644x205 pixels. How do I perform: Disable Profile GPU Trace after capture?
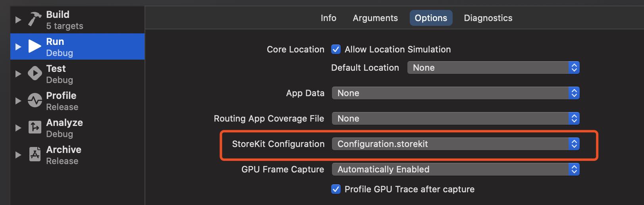[336, 189]
